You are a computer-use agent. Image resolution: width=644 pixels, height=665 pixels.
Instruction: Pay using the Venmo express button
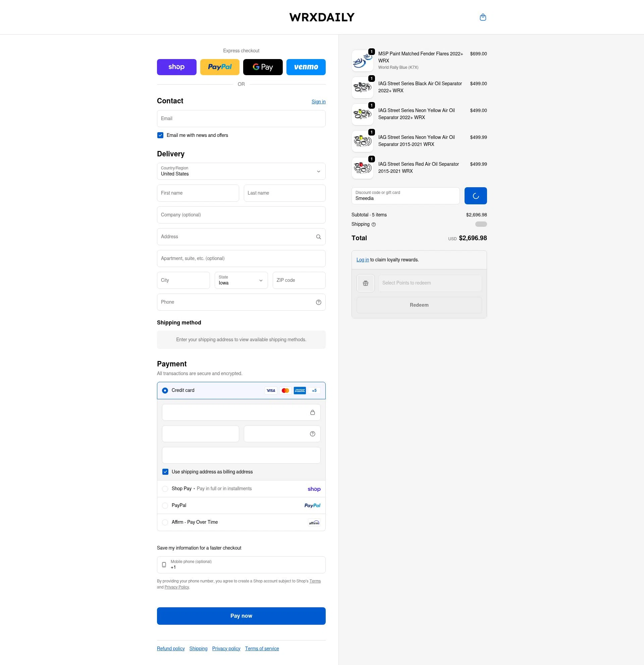(306, 67)
